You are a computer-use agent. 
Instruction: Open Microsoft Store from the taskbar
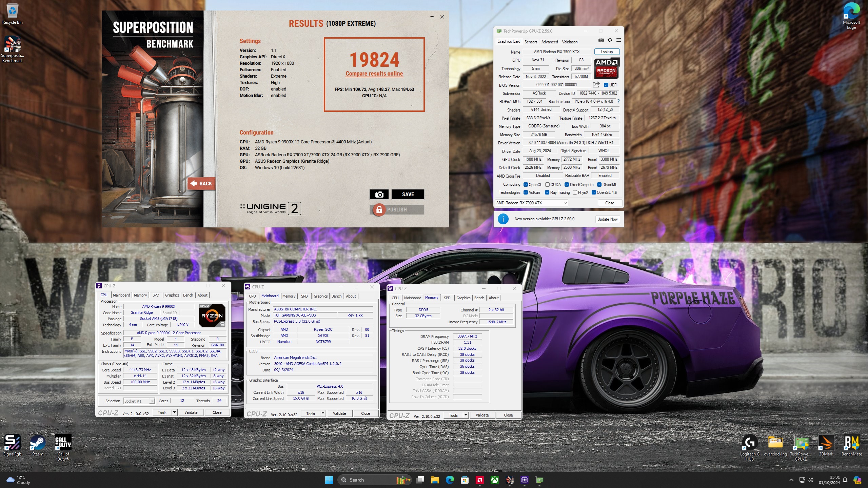point(465,480)
